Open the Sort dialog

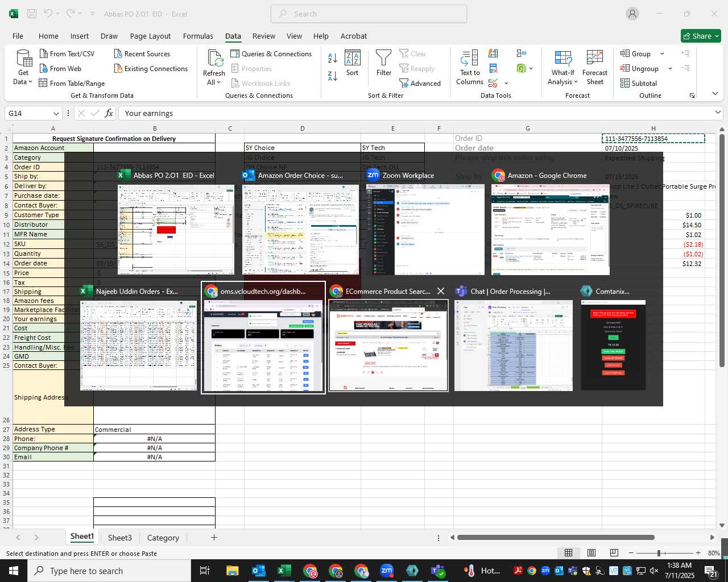(x=353, y=63)
